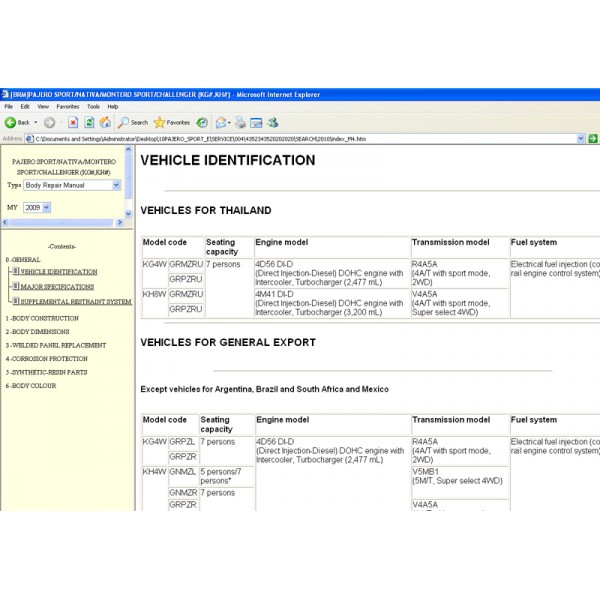Open the Tools menu

pyautogui.click(x=93, y=106)
